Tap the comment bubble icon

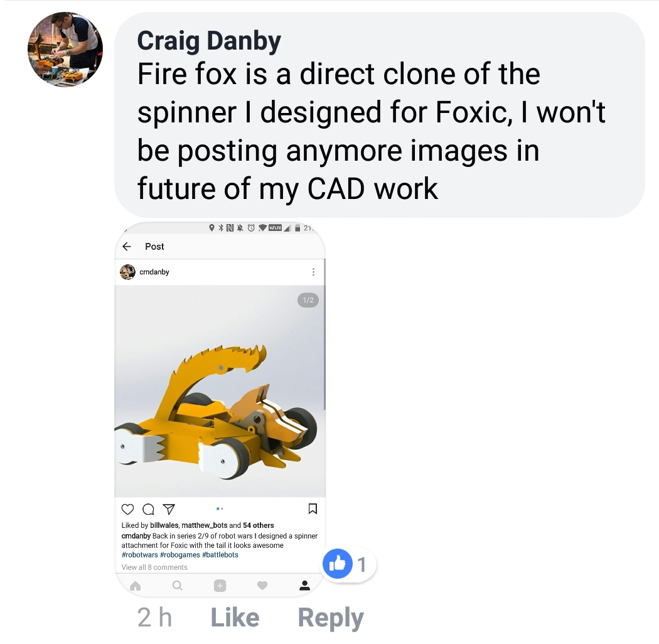coord(148,510)
